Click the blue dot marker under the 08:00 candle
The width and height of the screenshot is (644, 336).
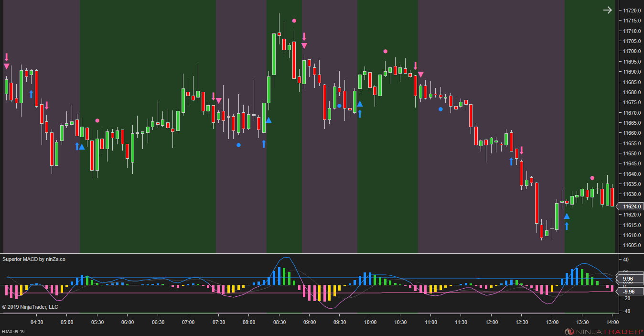238,145
